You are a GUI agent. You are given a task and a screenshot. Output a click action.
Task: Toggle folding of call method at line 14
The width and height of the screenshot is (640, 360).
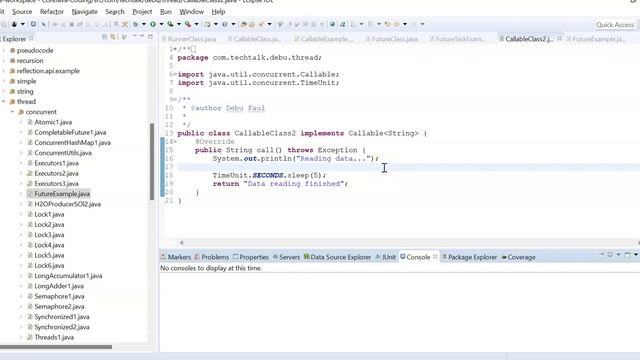(x=176, y=142)
